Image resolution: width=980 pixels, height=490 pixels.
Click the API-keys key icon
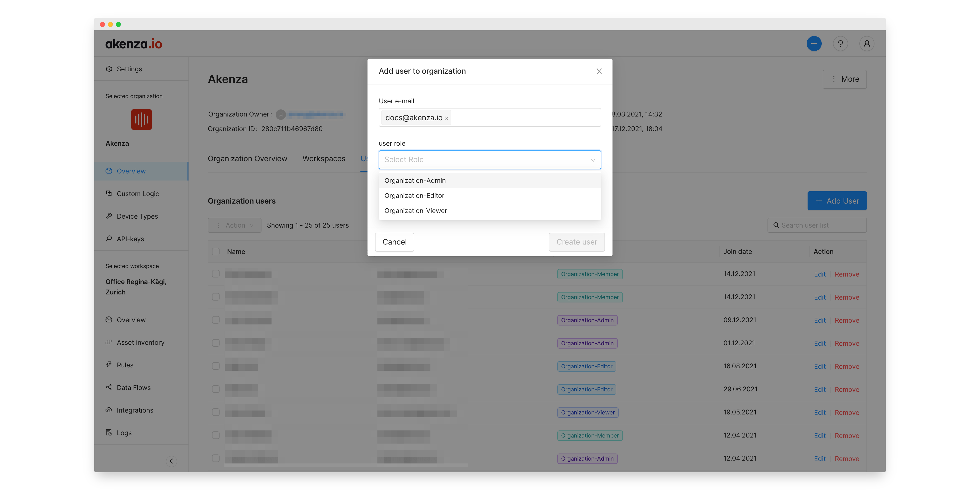coord(109,239)
